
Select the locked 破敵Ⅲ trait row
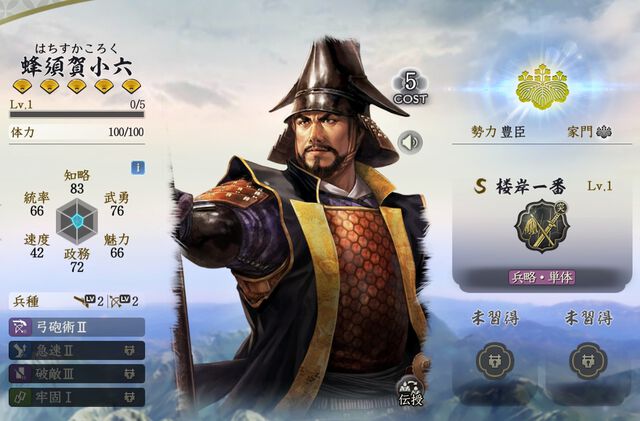(x=77, y=374)
